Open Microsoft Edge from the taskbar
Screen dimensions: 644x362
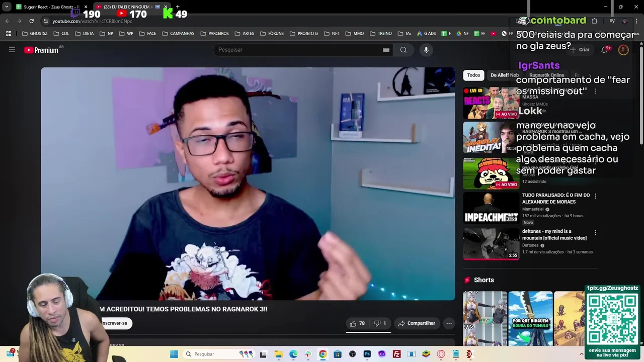pyautogui.click(x=293, y=354)
